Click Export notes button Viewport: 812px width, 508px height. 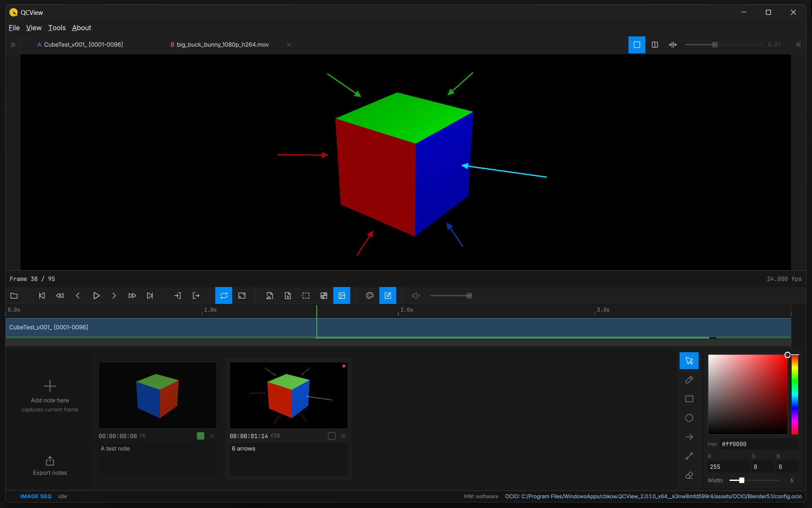tap(50, 466)
